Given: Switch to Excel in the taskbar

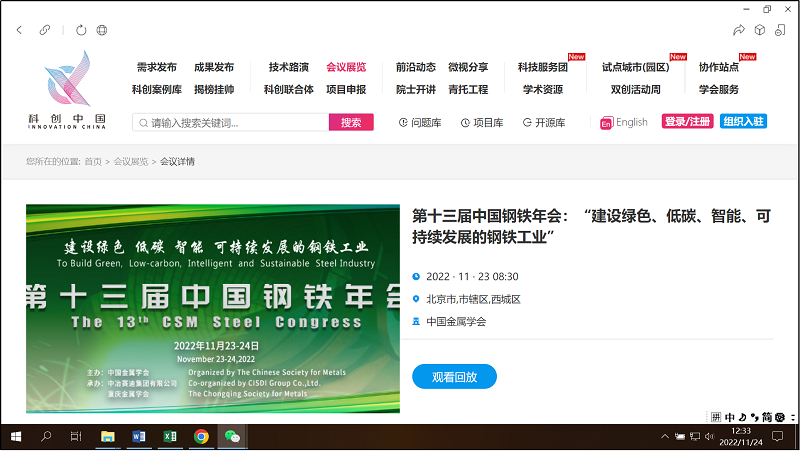Looking at the screenshot, I should [x=170, y=437].
